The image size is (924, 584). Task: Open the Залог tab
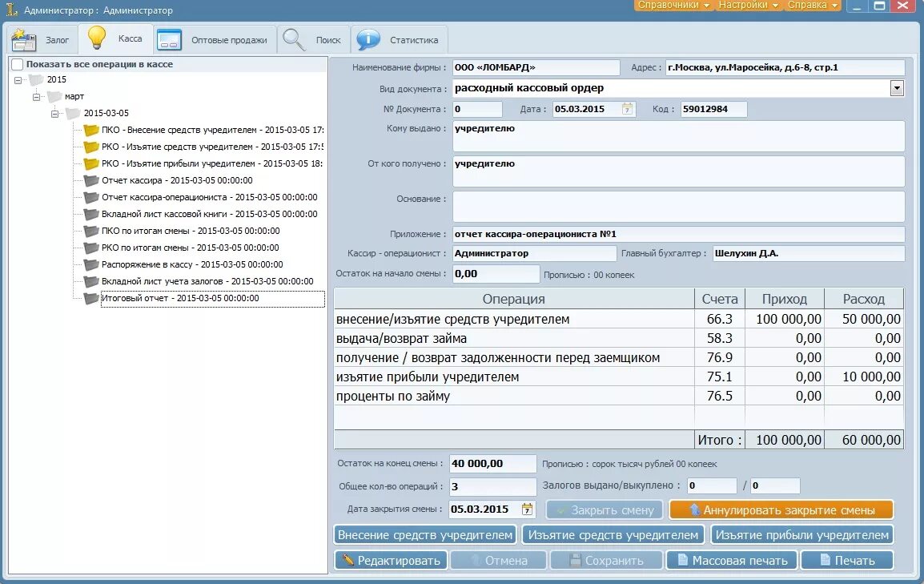pos(42,40)
